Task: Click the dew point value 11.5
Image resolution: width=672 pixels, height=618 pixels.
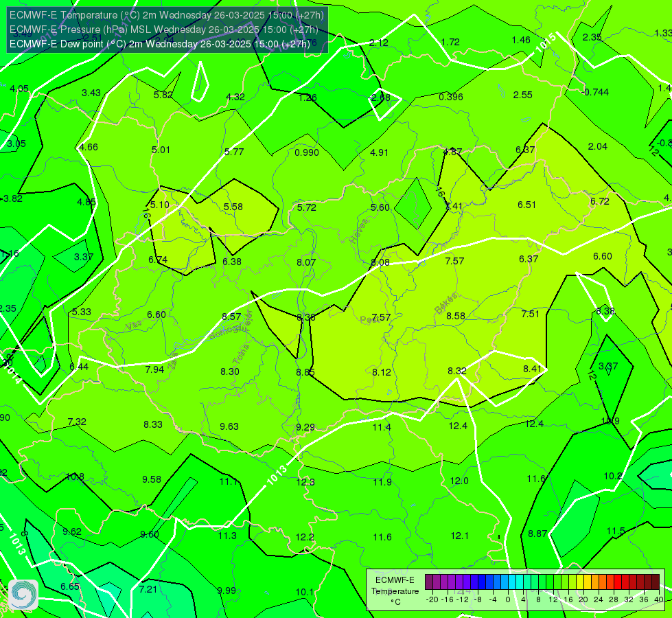Action: pyautogui.click(x=616, y=531)
